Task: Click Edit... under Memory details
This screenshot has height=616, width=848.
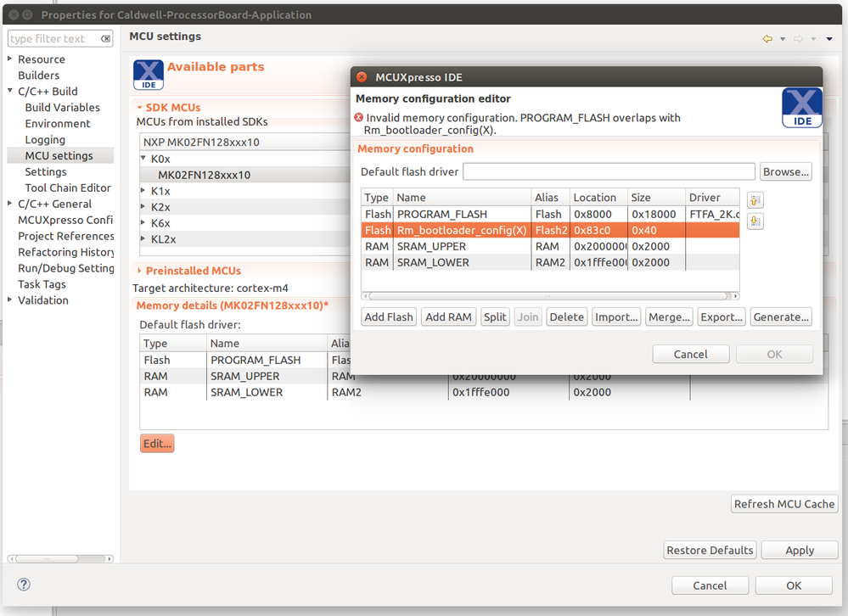Action: (157, 443)
